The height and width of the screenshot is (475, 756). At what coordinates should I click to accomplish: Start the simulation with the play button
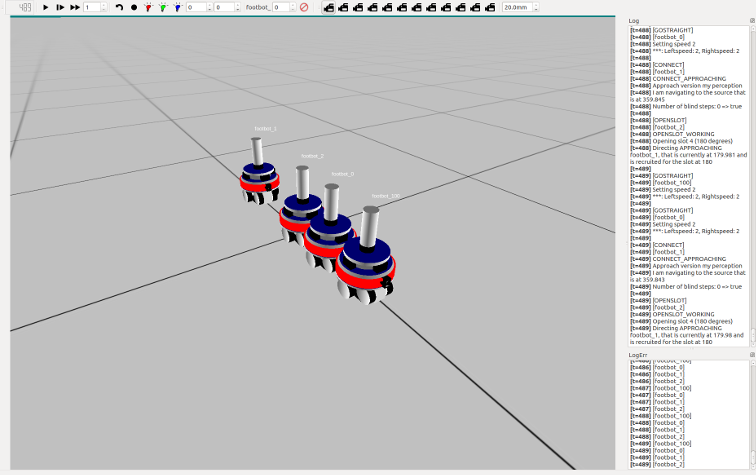[x=46, y=7]
